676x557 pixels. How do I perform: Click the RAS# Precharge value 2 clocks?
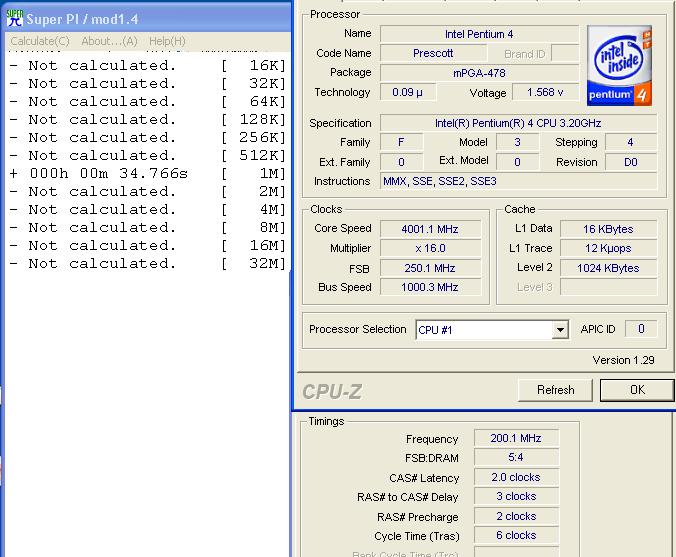pyautogui.click(x=516, y=516)
